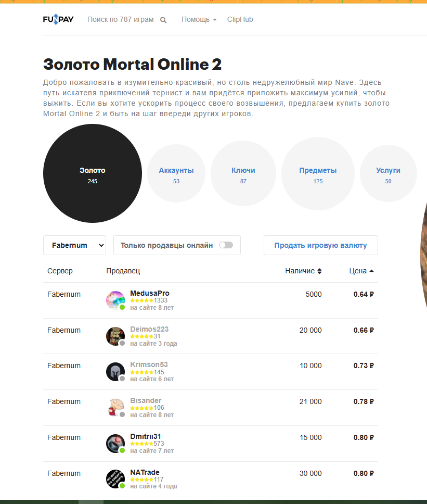Click the Сервер column header
This screenshot has height=504, width=427.
[60, 271]
